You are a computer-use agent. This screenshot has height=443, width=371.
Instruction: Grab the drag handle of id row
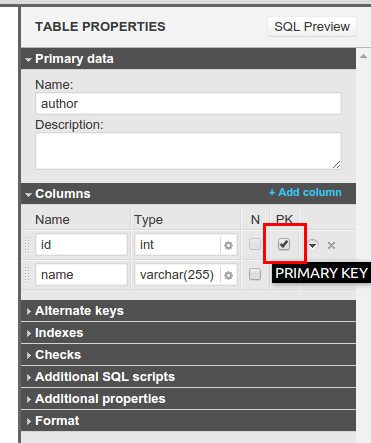coord(28,245)
